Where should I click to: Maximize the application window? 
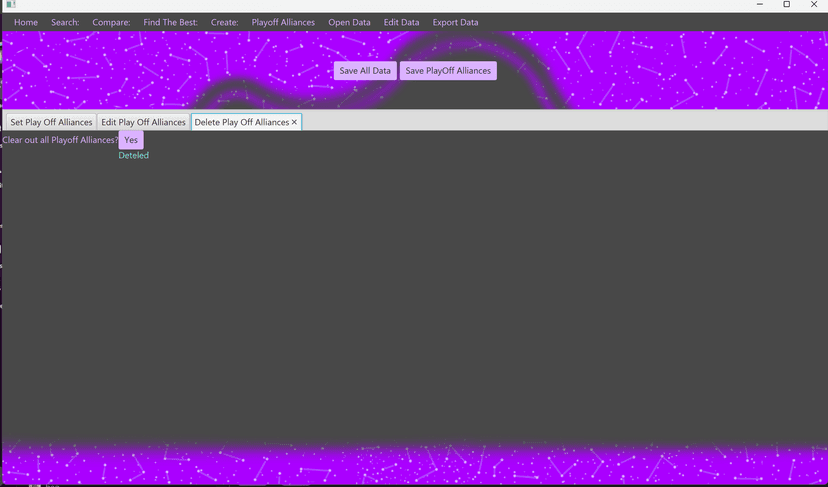click(x=786, y=5)
